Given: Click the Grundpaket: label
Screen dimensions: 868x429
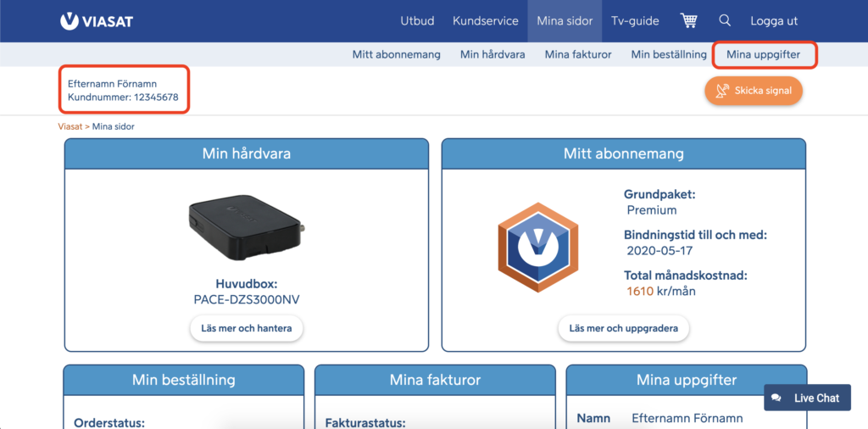Looking at the screenshot, I should (x=659, y=195).
